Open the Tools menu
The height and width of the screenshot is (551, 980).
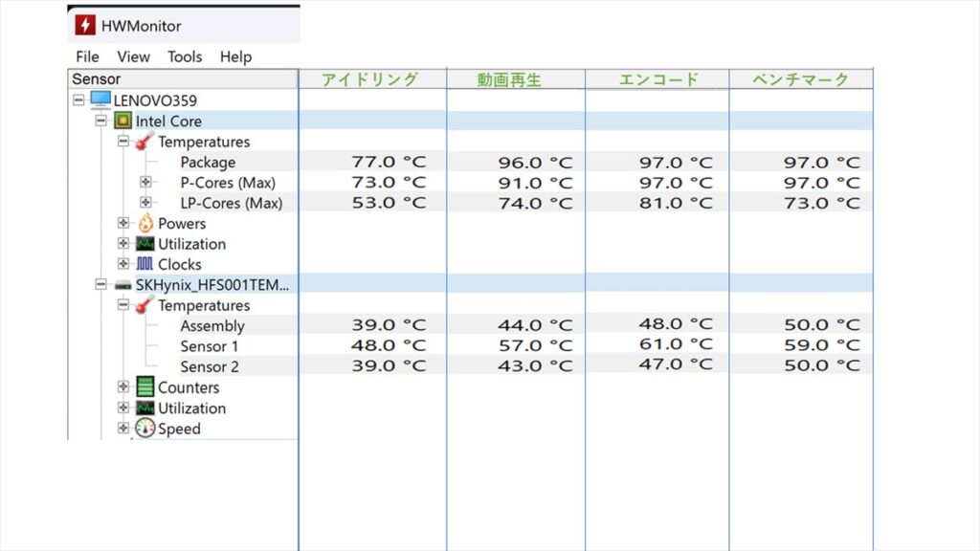tap(185, 56)
